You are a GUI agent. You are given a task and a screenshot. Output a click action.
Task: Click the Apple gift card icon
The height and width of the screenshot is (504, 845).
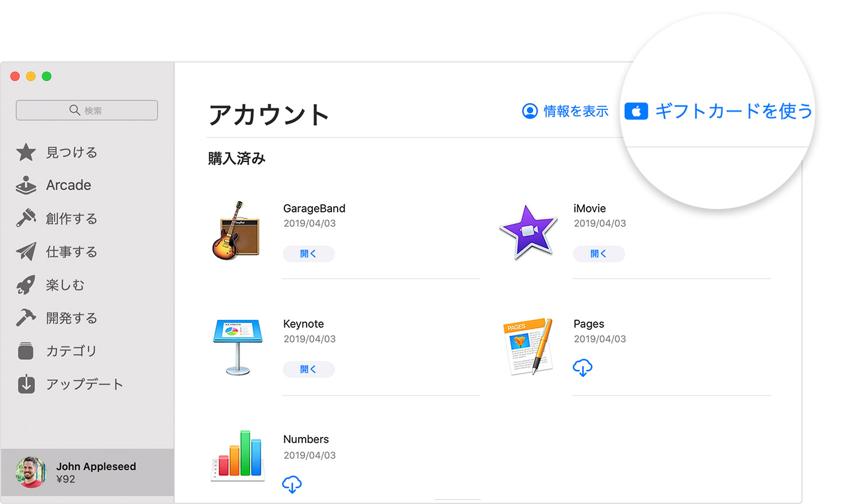636,111
